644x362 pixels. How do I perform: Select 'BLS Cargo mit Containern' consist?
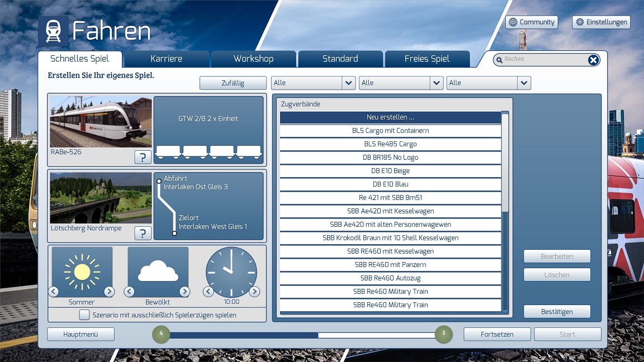pyautogui.click(x=390, y=131)
